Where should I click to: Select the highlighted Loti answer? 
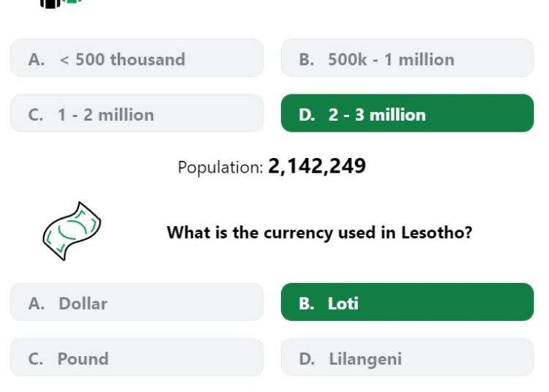407,302
